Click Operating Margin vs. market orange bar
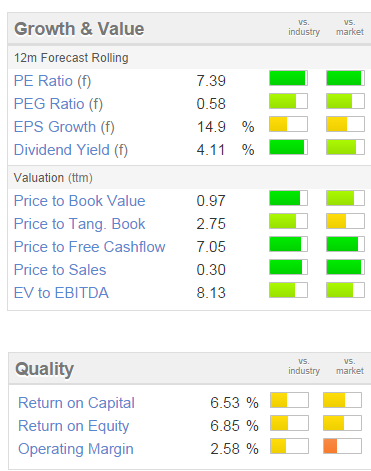The width and height of the screenshot is (371, 471). pos(342,446)
